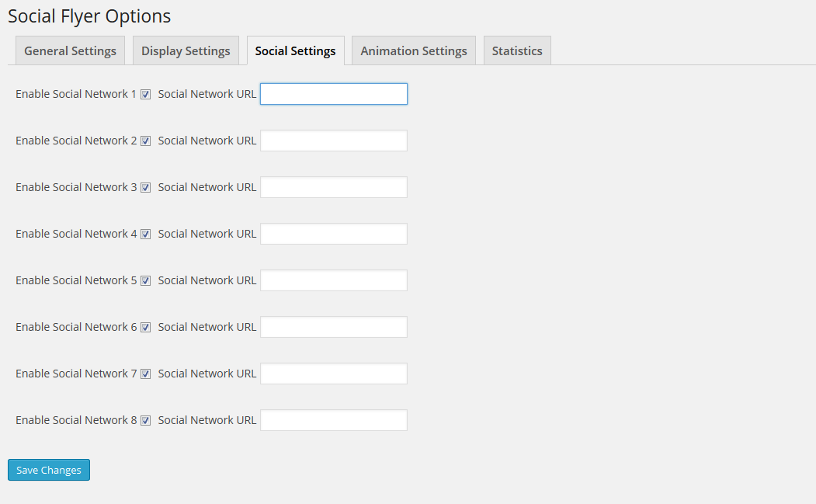Screen dimensions: 816x504
Task: Toggle Enable Social Network 2 checkbox
Action: (146, 141)
